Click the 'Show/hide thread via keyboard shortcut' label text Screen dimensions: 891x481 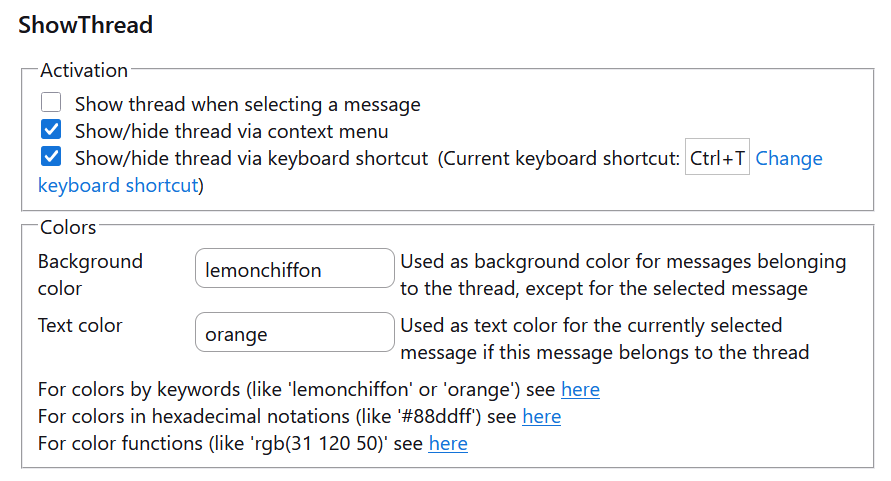pyautogui.click(x=251, y=158)
